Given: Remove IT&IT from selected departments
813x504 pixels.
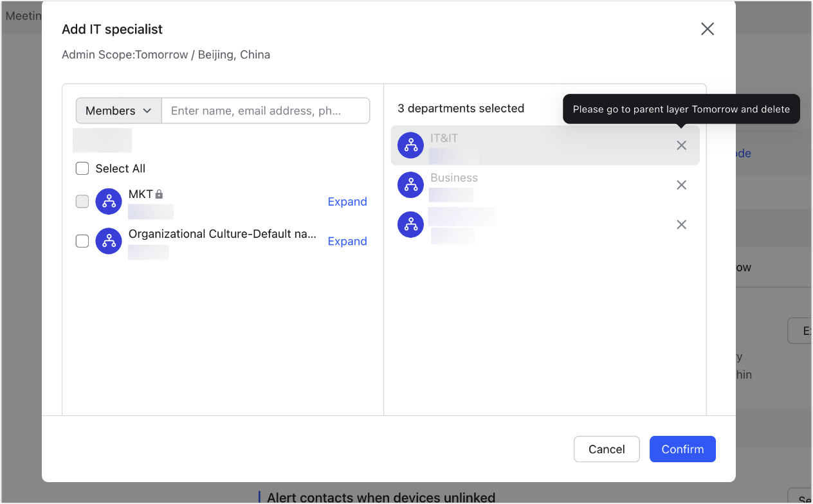Looking at the screenshot, I should (681, 145).
